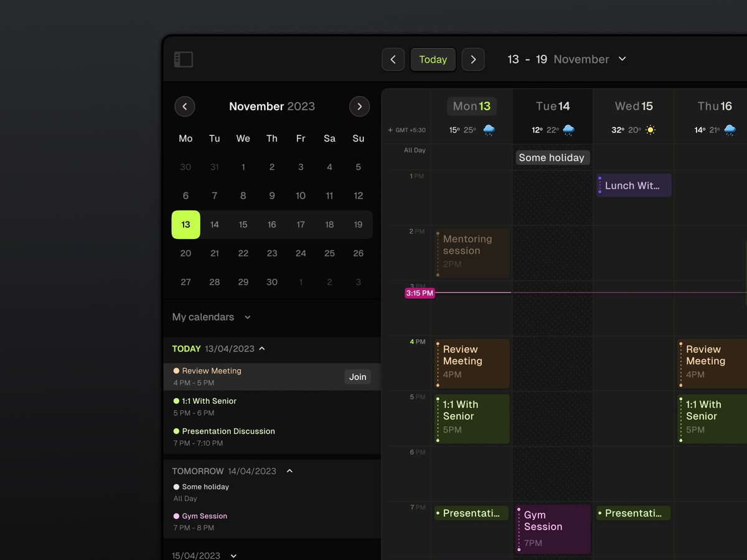Select date 14 in mini calendar
Screen dimensions: 747x560
click(215, 225)
